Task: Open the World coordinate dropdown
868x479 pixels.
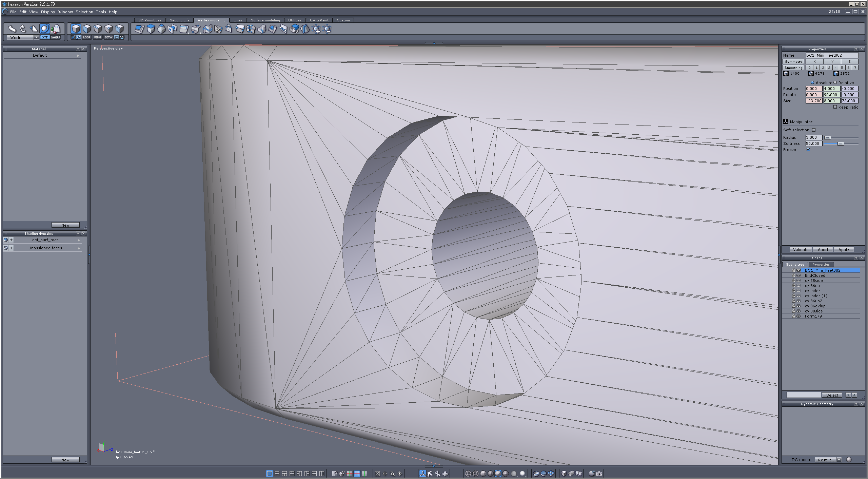Action: click(x=36, y=37)
